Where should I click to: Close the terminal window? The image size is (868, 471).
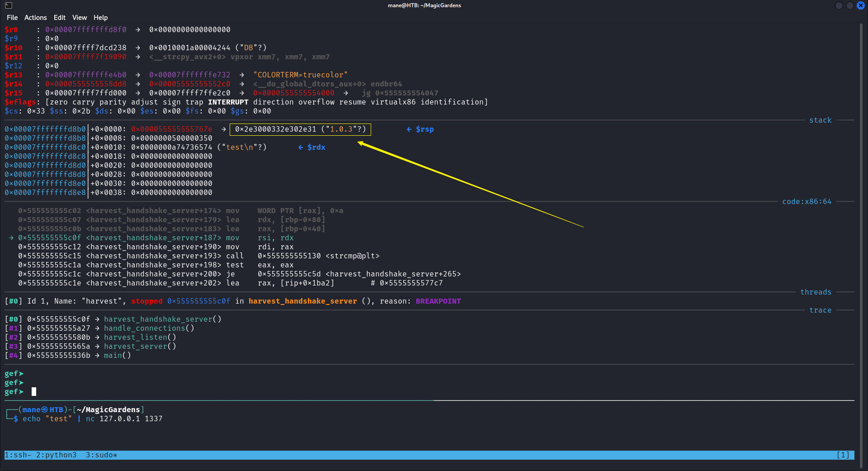(x=861, y=5)
